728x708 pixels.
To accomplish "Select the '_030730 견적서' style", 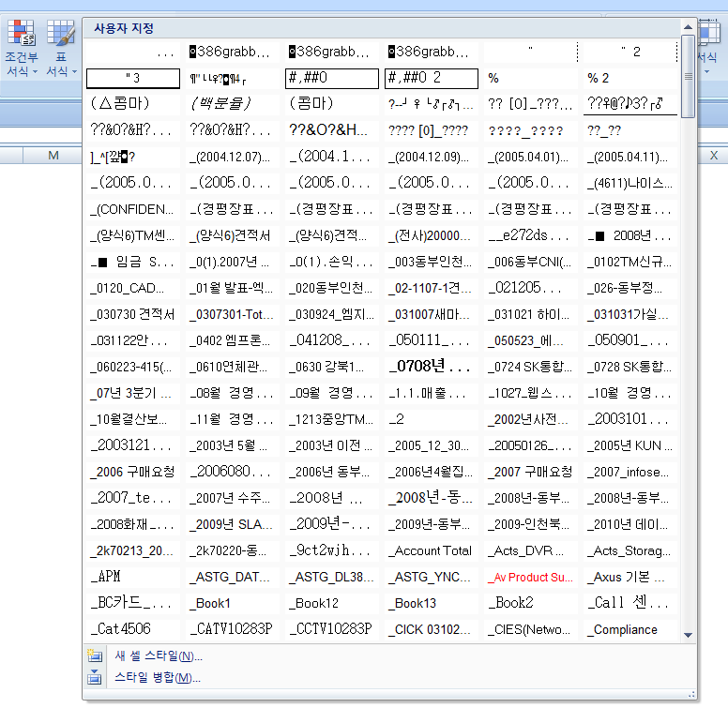I will pyautogui.click(x=133, y=314).
